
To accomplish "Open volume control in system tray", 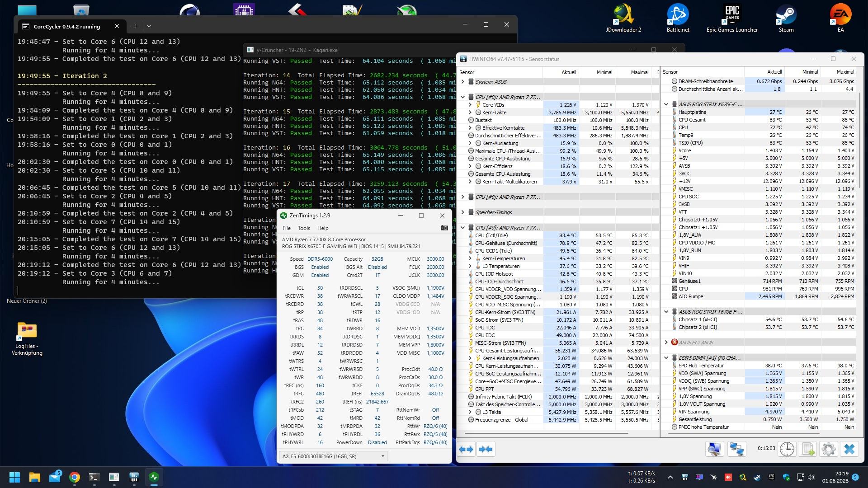I will [x=811, y=477].
